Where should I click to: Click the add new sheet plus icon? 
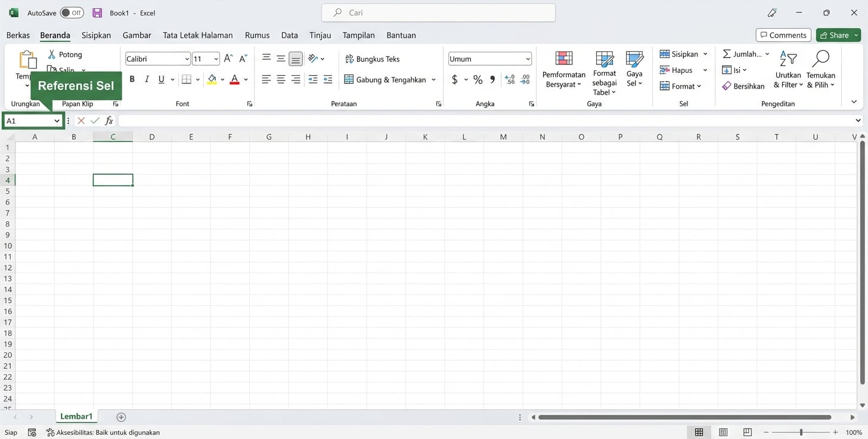pos(121,417)
